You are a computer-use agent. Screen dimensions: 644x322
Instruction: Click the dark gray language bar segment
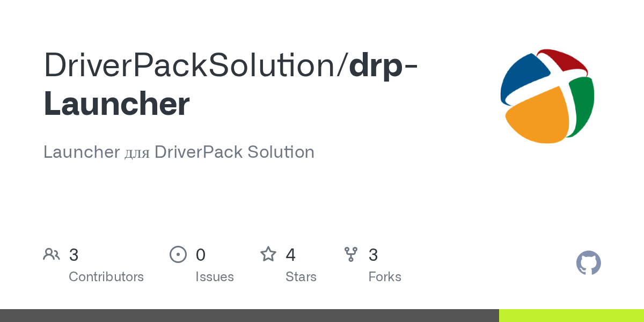tap(250, 316)
